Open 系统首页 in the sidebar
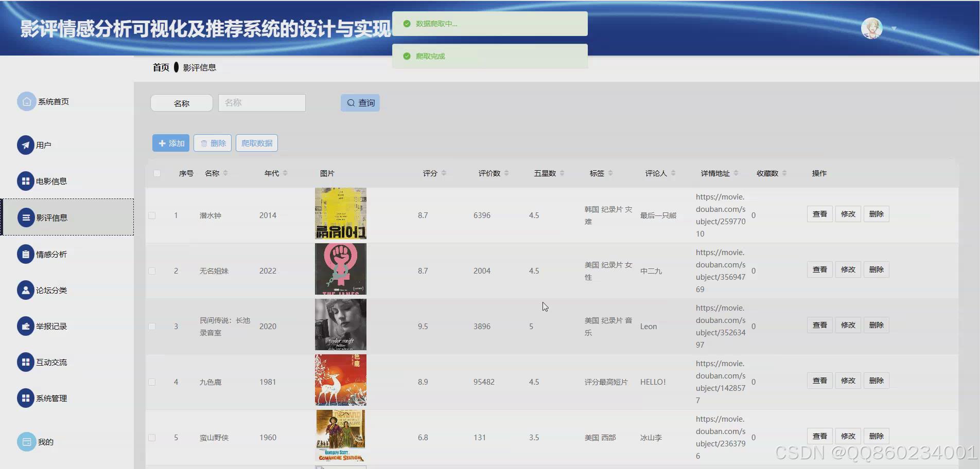Image resolution: width=980 pixels, height=469 pixels. point(54,102)
